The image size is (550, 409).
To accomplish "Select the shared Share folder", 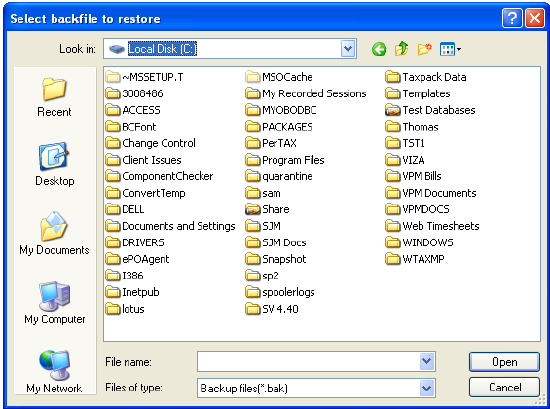I will pyautogui.click(x=268, y=209).
